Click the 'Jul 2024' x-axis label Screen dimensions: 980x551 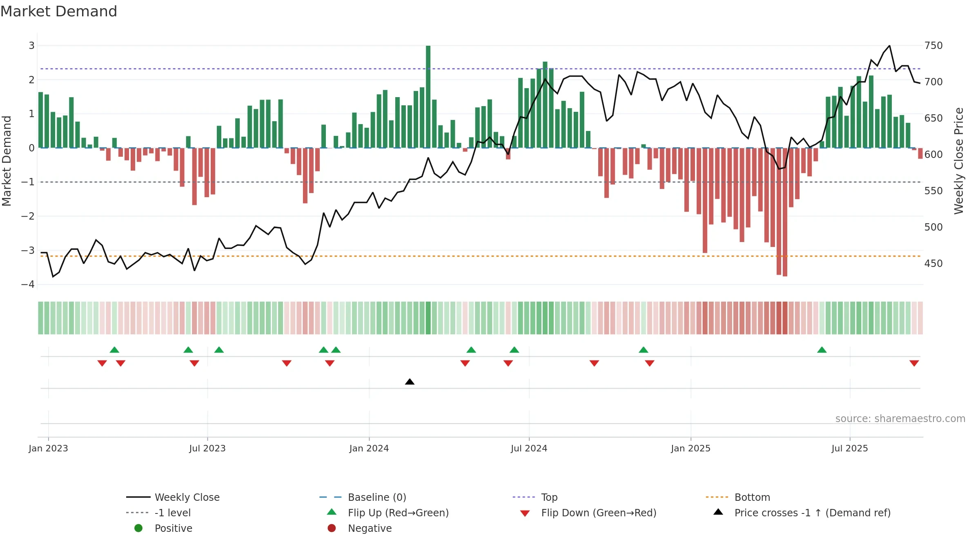click(x=529, y=448)
